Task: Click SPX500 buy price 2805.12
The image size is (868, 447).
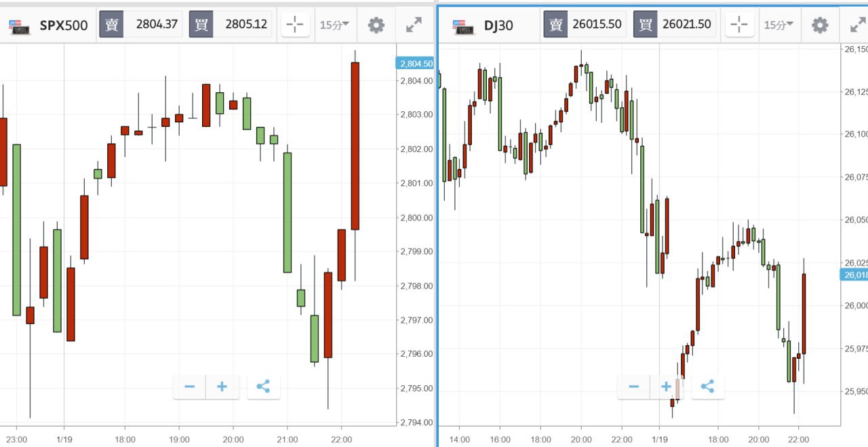Action: click(x=246, y=24)
